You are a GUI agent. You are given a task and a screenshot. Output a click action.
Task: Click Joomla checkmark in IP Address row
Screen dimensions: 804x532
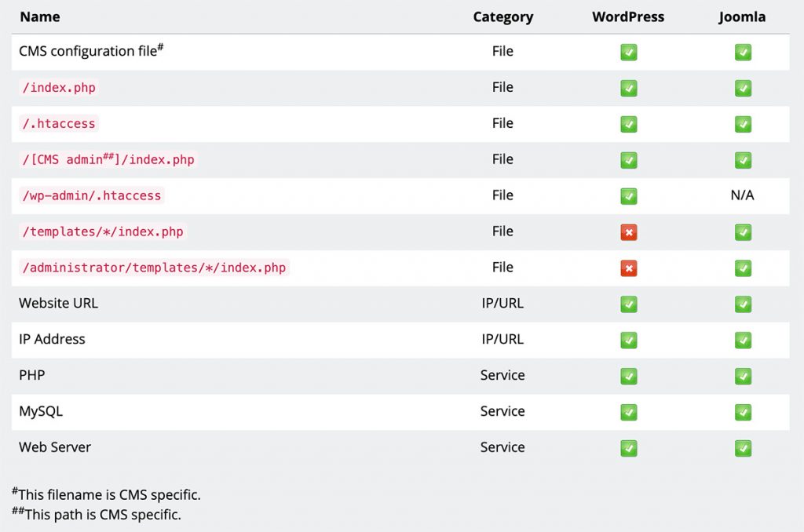pyautogui.click(x=743, y=340)
